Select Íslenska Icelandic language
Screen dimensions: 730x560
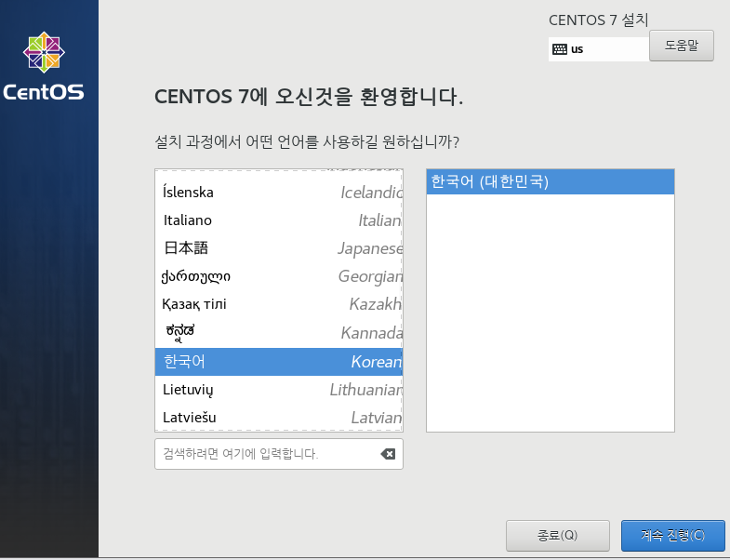click(x=279, y=193)
